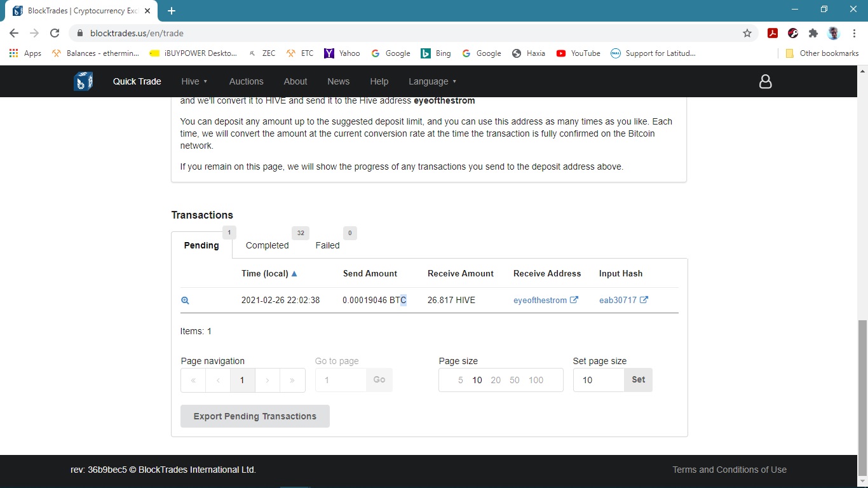Open Terms and Conditions of Use
The width and height of the screenshot is (868, 488).
(x=729, y=470)
